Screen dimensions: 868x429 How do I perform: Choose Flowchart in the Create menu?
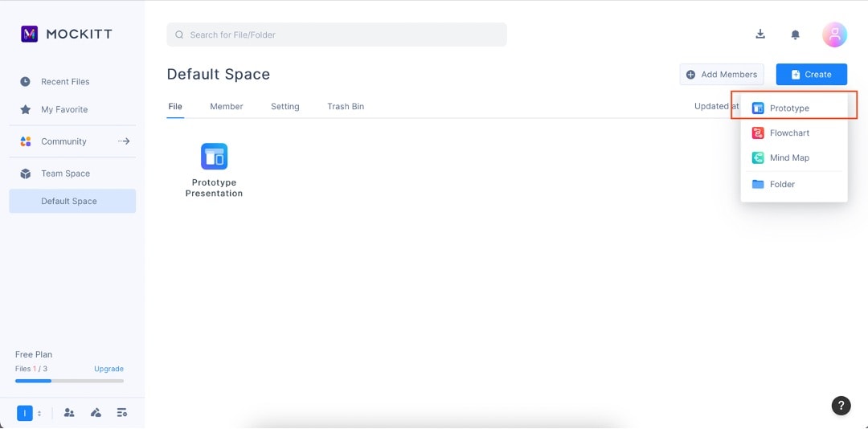(x=789, y=133)
